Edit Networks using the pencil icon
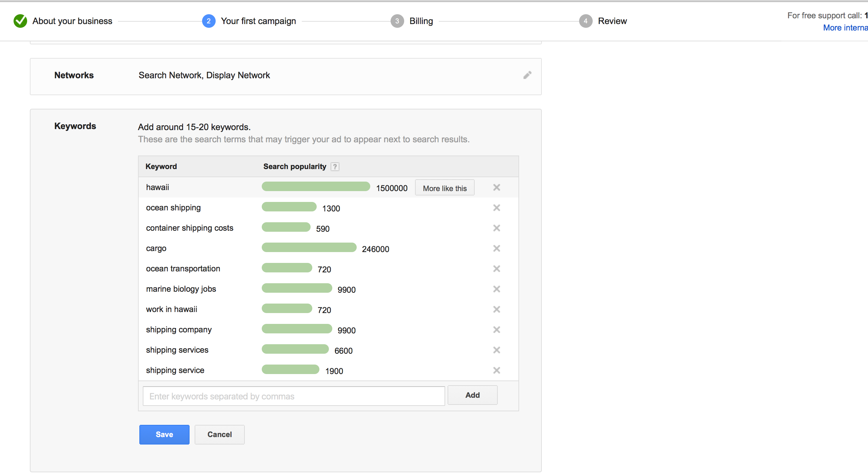This screenshot has height=475, width=868. [527, 75]
